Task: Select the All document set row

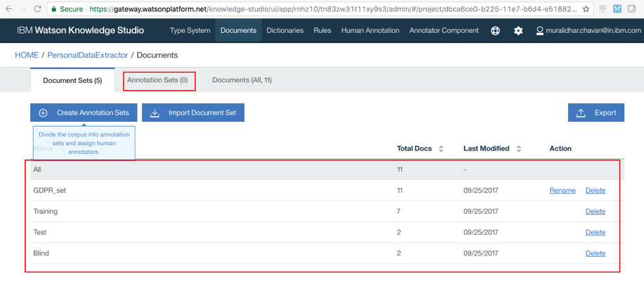Action: (x=327, y=170)
